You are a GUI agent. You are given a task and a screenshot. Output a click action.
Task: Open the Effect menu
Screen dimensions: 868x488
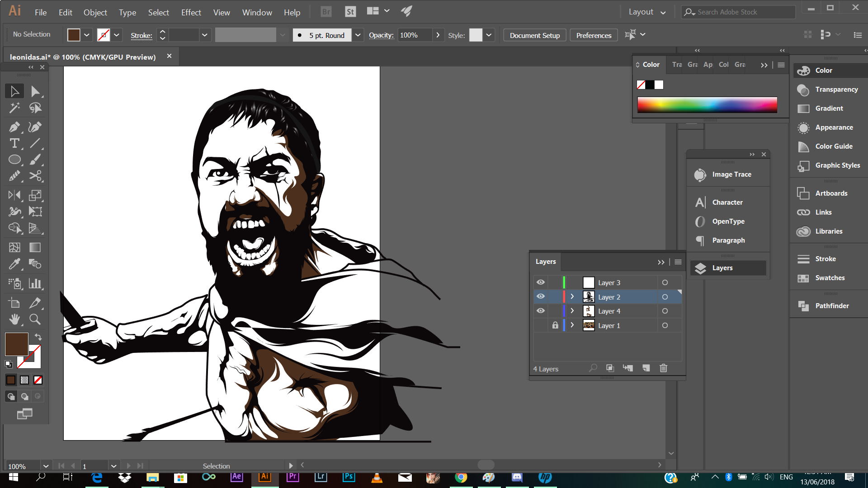pyautogui.click(x=191, y=13)
